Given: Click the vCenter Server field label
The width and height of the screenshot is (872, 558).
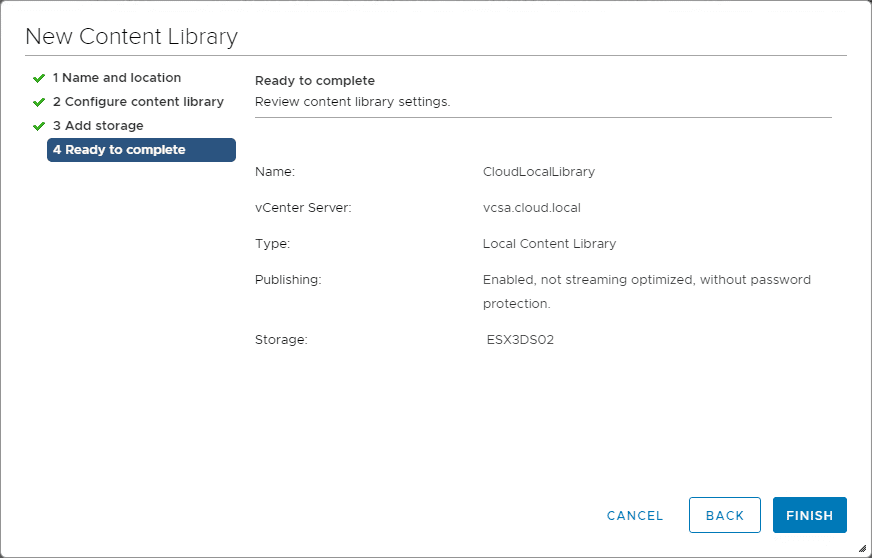Looking at the screenshot, I should [x=303, y=208].
